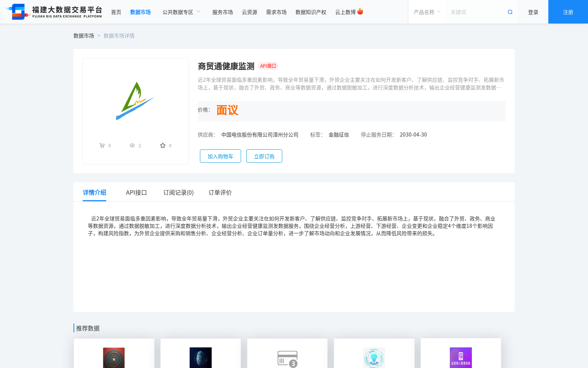Switch to the API接口 tab
Viewport: 588px width, 368px height.
pyautogui.click(x=136, y=192)
